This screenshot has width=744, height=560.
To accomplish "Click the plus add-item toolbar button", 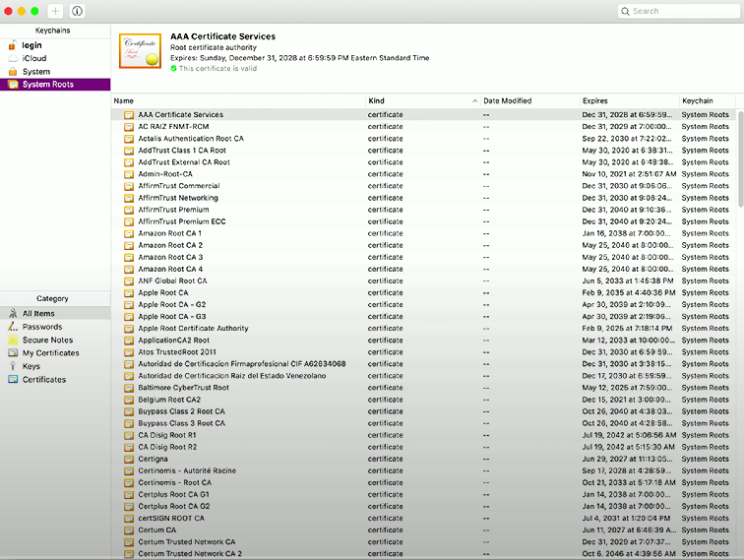I will point(55,11).
